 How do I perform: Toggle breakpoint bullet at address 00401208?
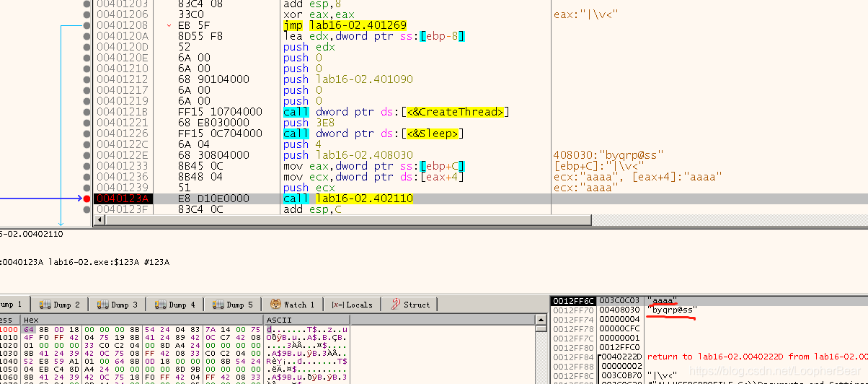tap(87, 25)
